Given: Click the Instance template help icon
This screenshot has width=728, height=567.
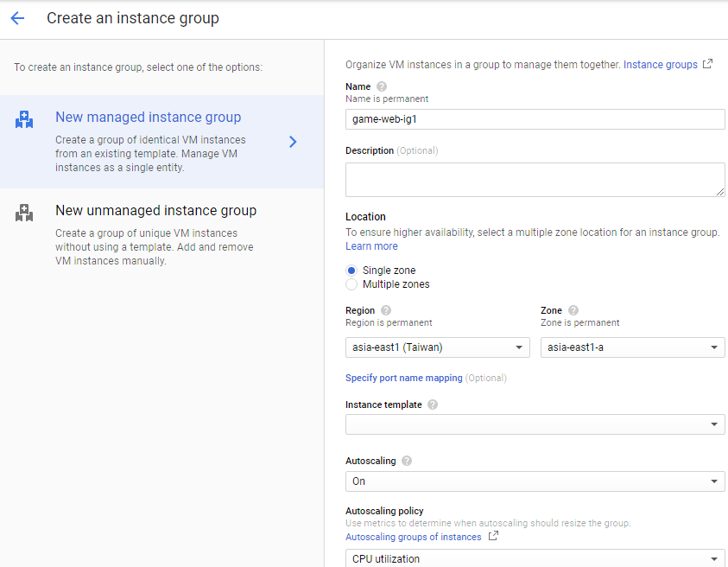Looking at the screenshot, I should coord(433,405).
